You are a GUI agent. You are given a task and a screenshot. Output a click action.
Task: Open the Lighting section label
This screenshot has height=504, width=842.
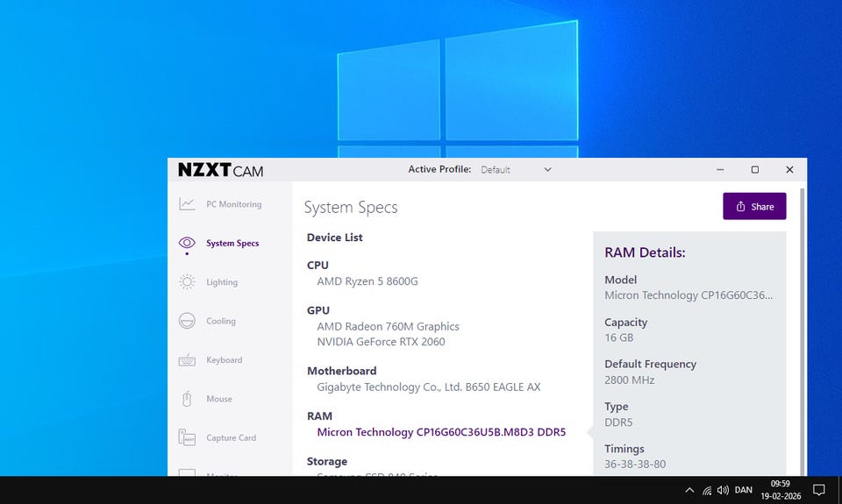[x=222, y=282]
